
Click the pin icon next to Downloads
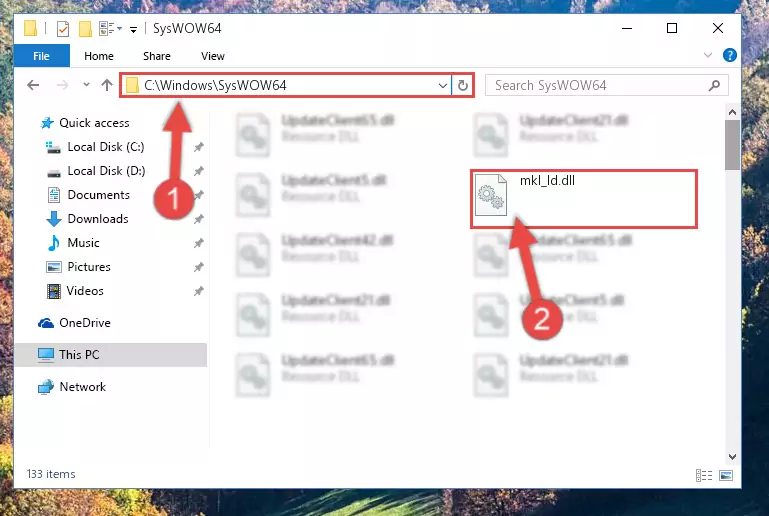(199, 219)
